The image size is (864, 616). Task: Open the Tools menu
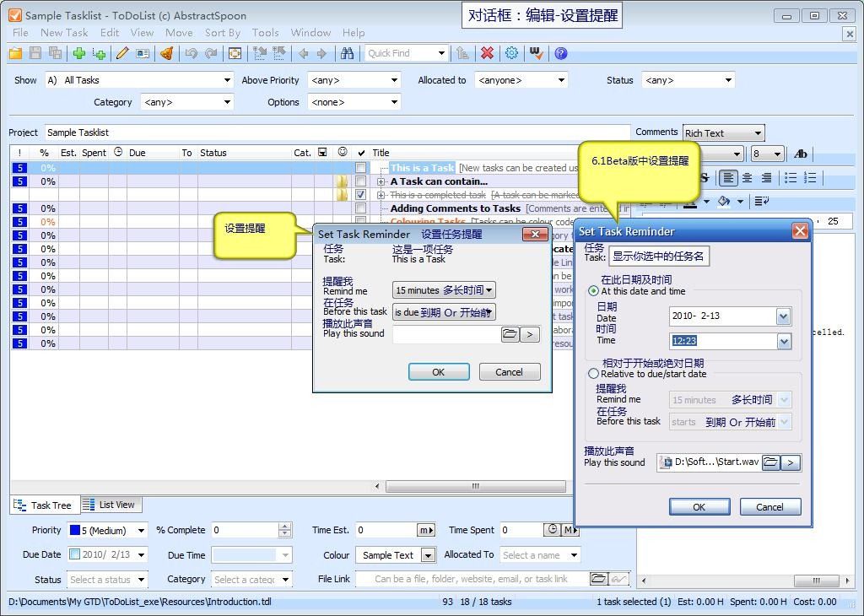coord(265,33)
